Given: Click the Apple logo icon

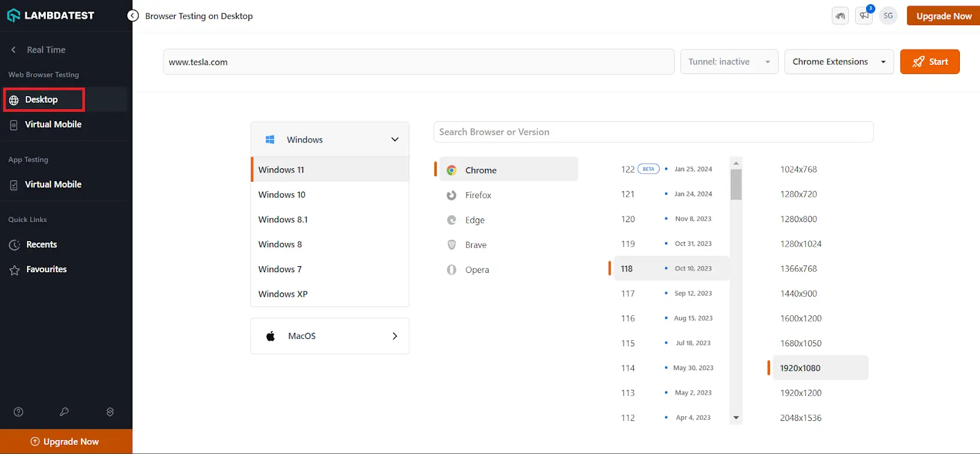Looking at the screenshot, I should [x=271, y=336].
